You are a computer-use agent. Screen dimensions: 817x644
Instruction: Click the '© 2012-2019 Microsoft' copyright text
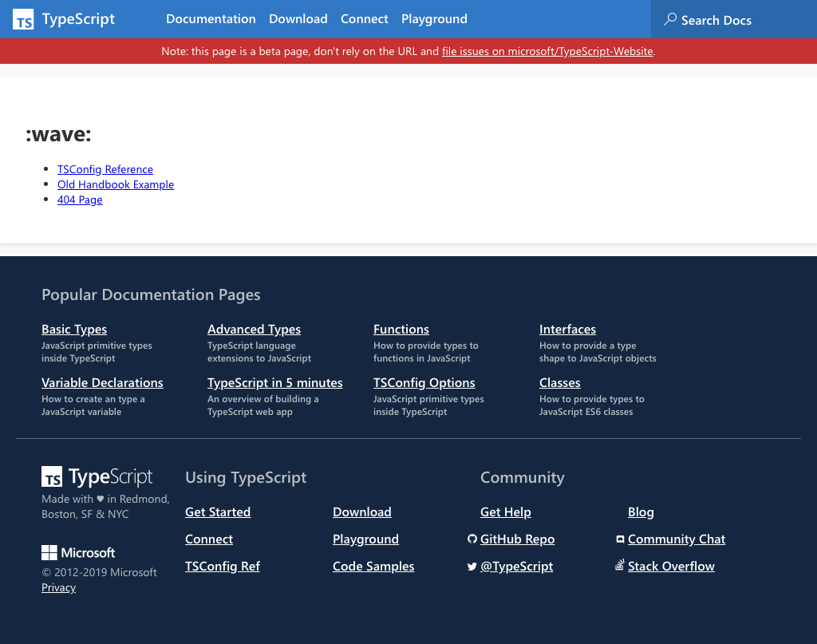click(x=99, y=572)
